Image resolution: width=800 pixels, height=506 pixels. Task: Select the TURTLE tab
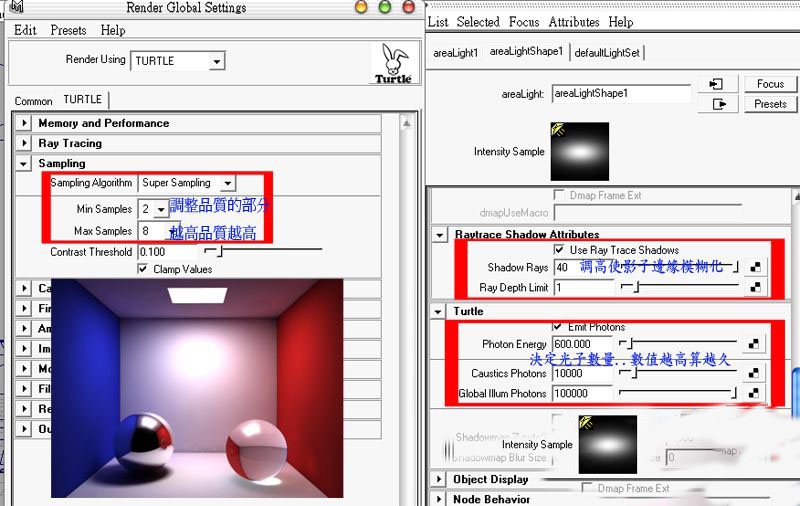83,99
